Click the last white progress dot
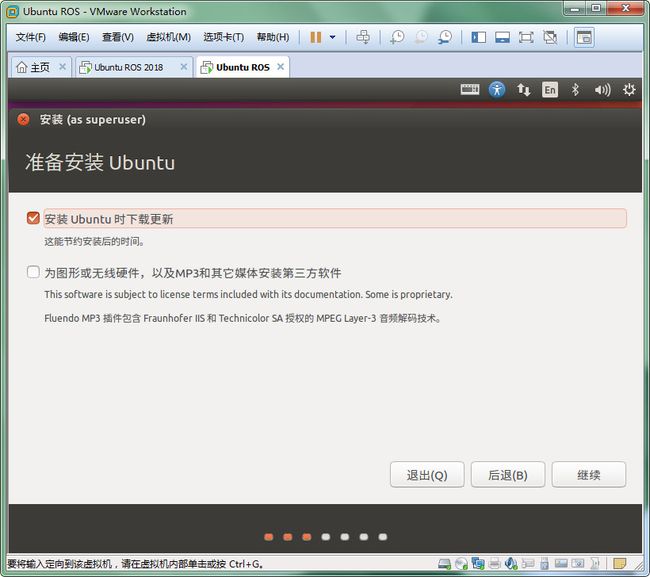Viewport: 650px width, 577px height. click(383, 537)
